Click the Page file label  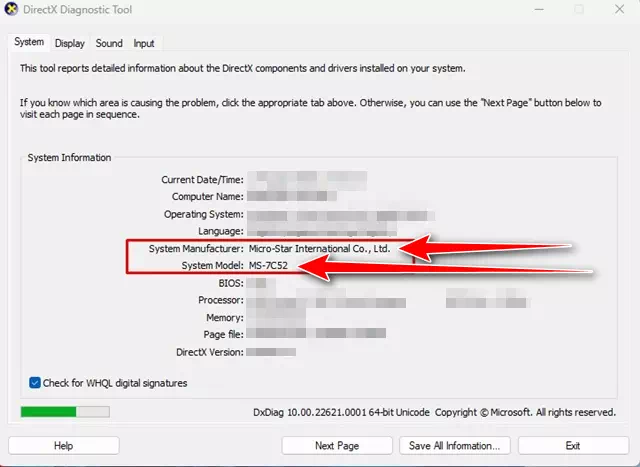224,335
